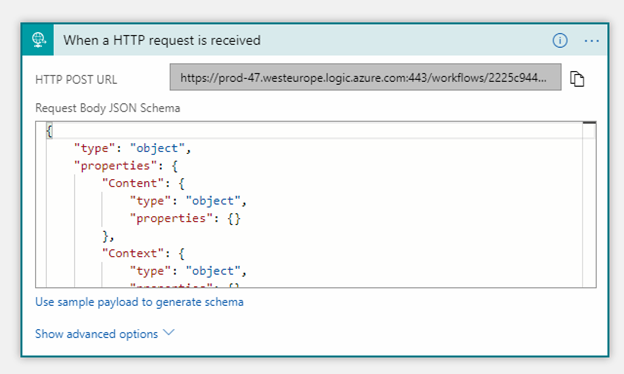Expand Show advanced options
Screen dimensions: 624x374
(x=105, y=333)
